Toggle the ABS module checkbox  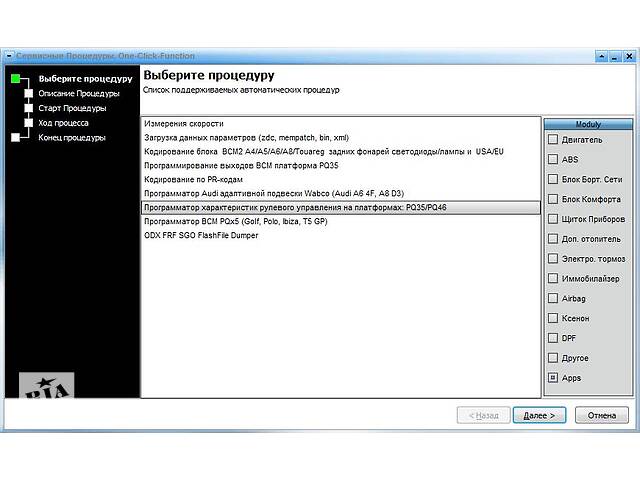(x=553, y=159)
